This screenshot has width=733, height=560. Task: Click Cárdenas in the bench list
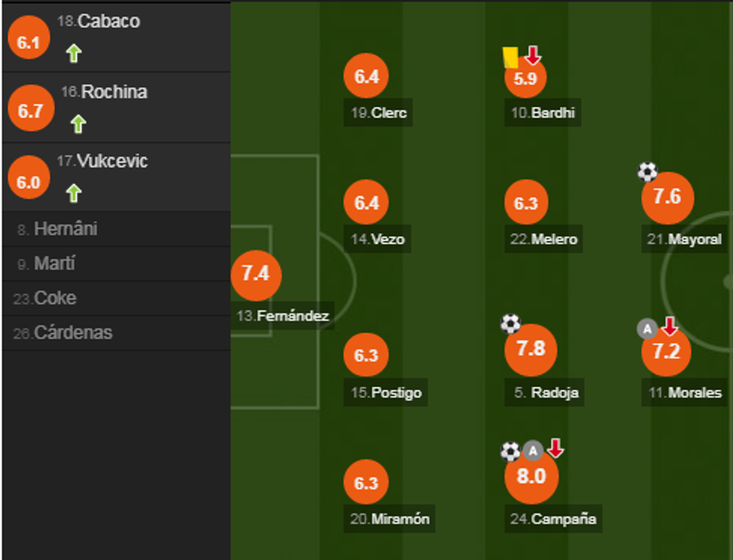[73, 333]
